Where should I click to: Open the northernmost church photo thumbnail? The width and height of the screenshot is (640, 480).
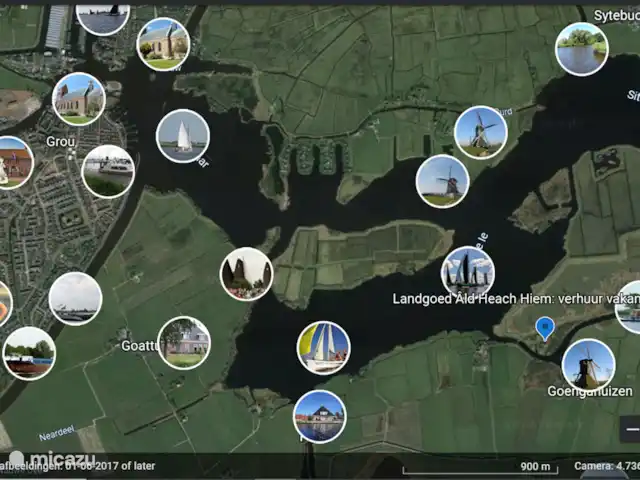pos(162,43)
